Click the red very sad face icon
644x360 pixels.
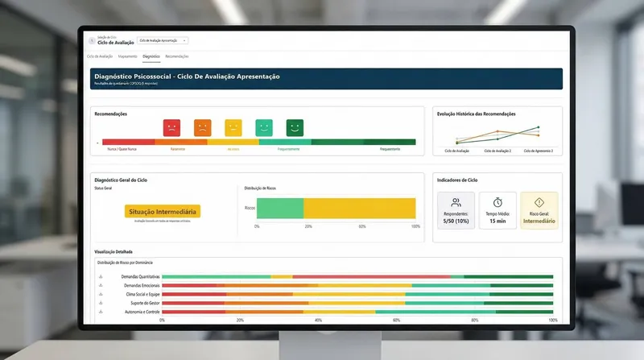point(171,127)
